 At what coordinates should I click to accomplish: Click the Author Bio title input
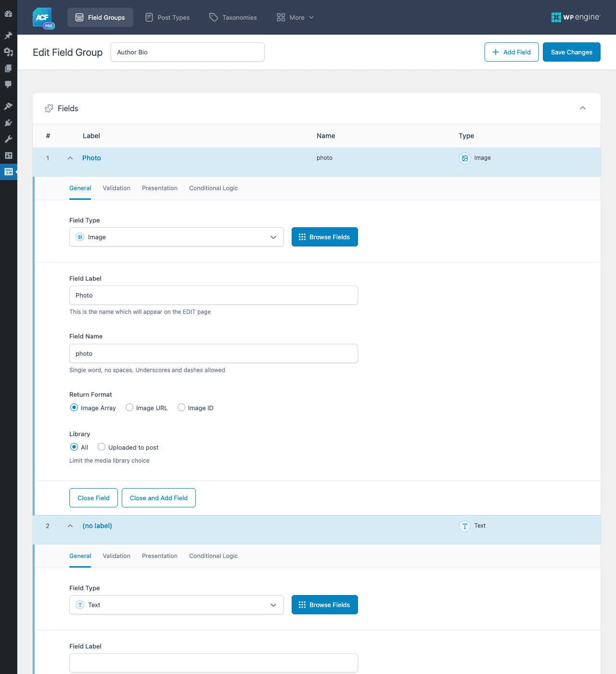188,52
